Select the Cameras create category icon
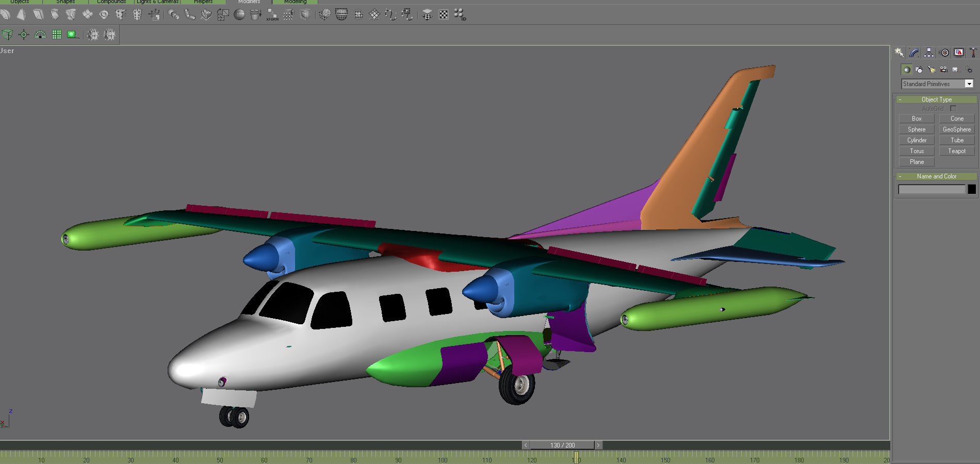 tap(944, 70)
